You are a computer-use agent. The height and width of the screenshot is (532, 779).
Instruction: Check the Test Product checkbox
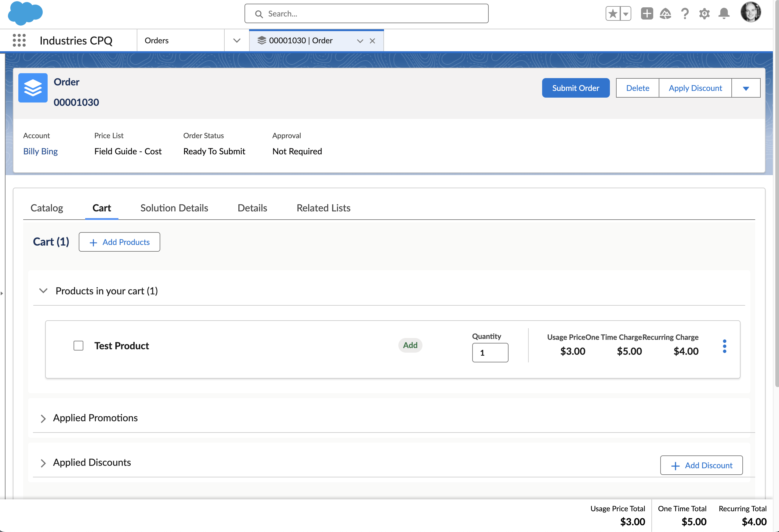(78, 345)
